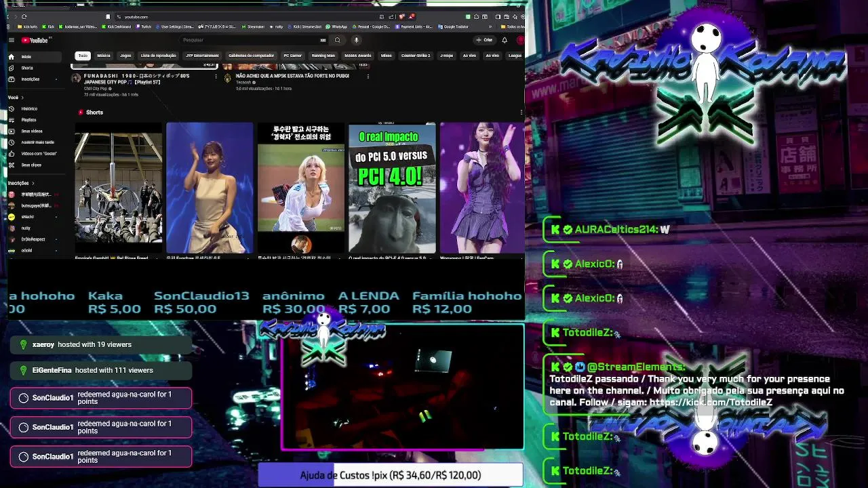Open the Criar create button
Image resolution: width=868 pixels, height=488 pixels.
(484, 40)
